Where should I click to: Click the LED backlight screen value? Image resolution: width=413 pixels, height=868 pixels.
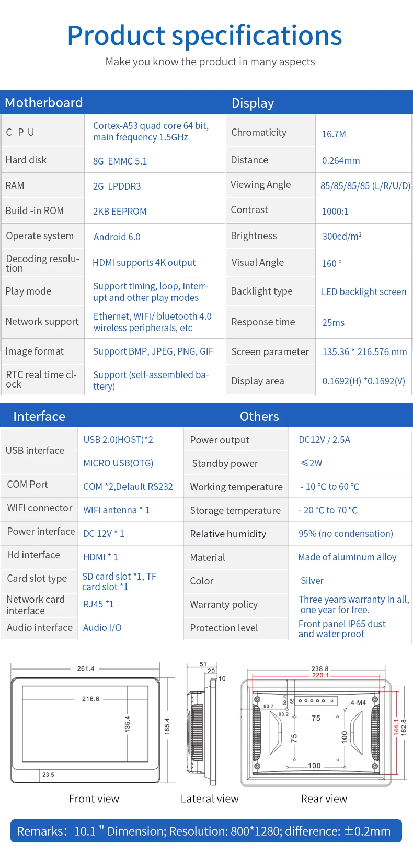click(363, 291)
